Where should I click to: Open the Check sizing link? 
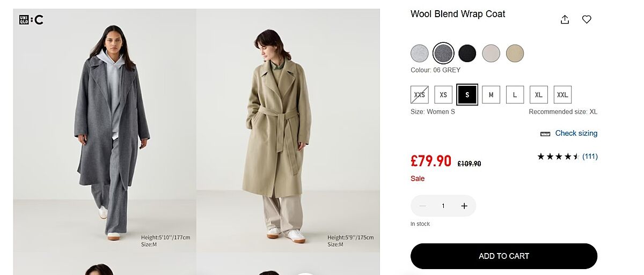[x=576, y=133]
